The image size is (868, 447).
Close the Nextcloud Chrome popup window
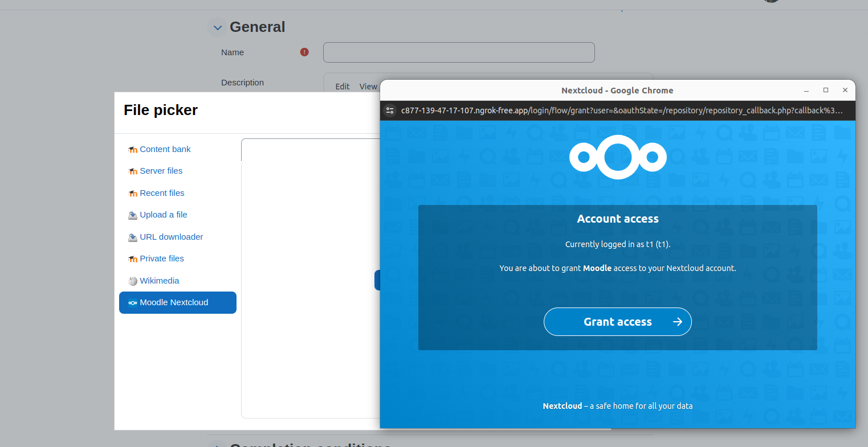[845, 91]
